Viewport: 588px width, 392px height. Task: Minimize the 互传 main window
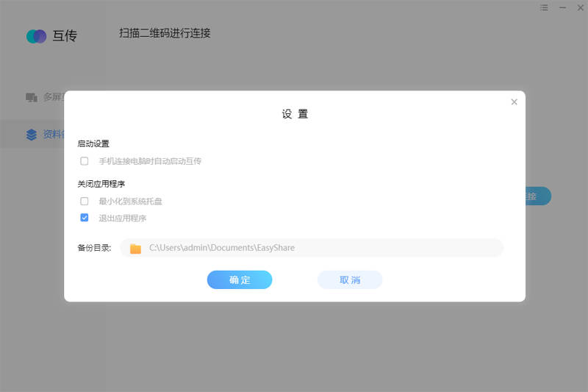(562, 7)
